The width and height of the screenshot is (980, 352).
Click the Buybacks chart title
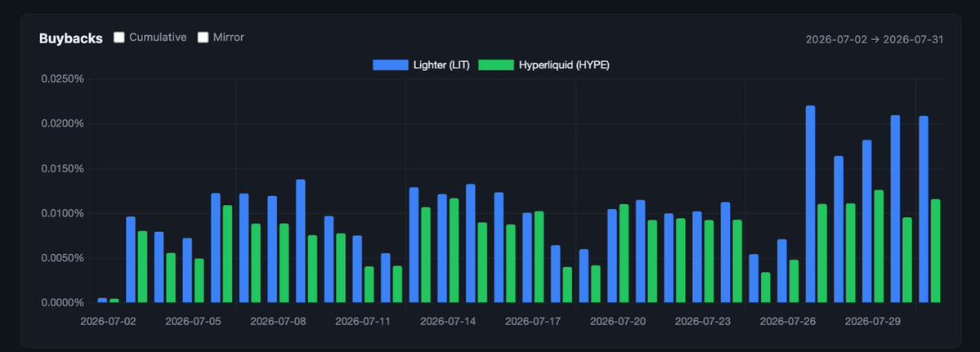(x=70, y=38)
